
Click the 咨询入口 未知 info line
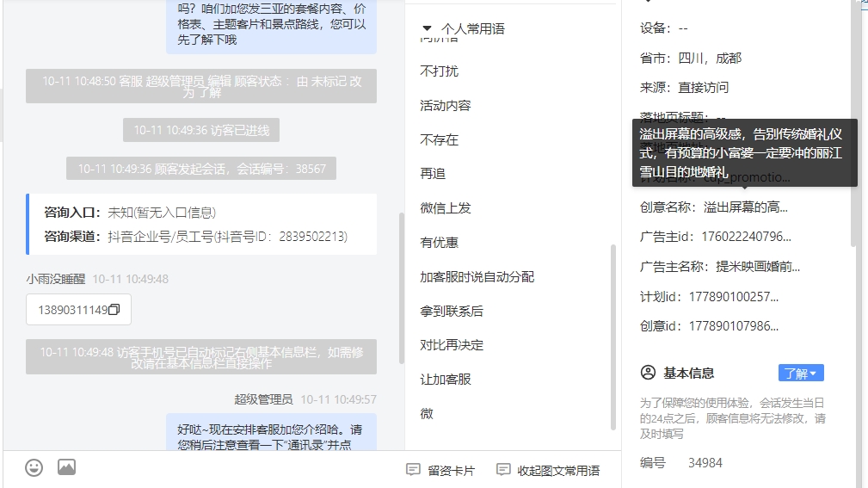[130, 212]
